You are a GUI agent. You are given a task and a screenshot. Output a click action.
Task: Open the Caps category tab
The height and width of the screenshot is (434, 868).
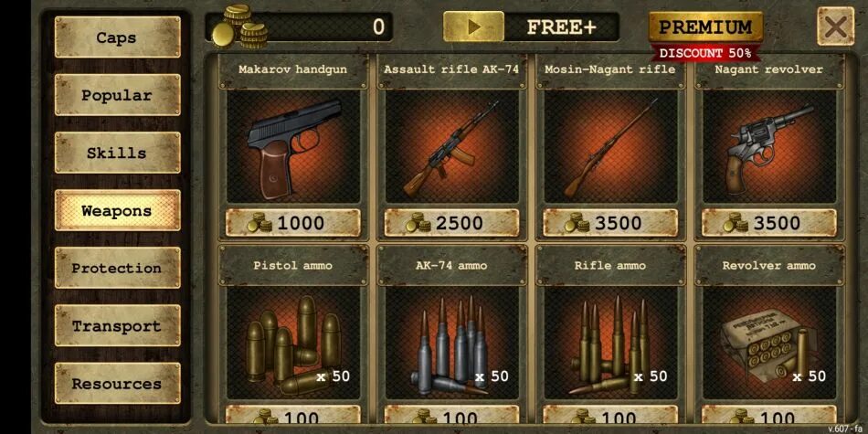[x=117, y=37]
